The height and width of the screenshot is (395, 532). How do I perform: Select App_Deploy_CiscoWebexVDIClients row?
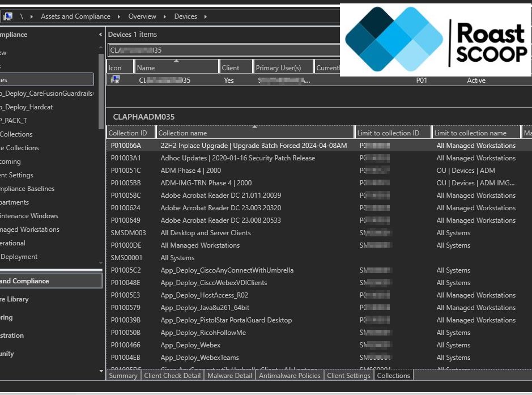[x=319, y=283]
